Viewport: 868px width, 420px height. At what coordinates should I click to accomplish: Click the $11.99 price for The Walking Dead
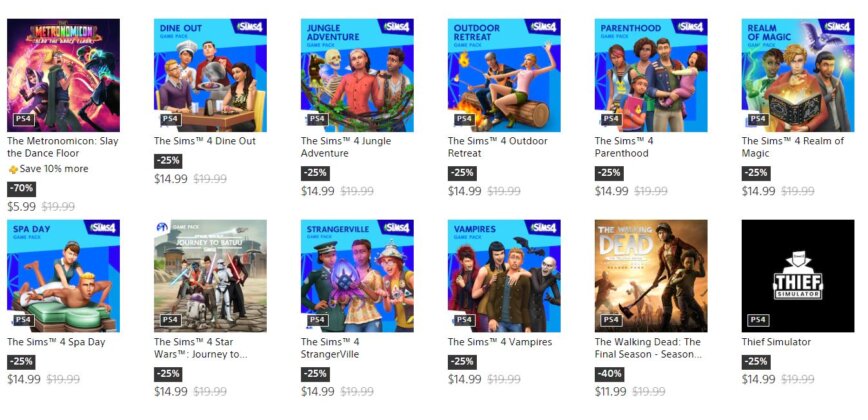pos(611,392)
